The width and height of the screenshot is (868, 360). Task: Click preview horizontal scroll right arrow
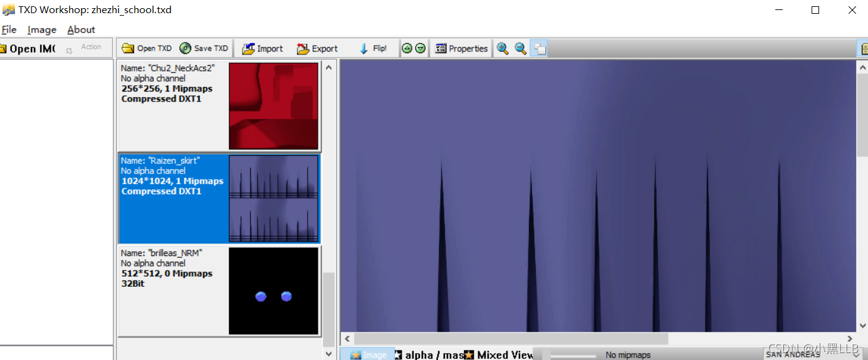point(850,339)
